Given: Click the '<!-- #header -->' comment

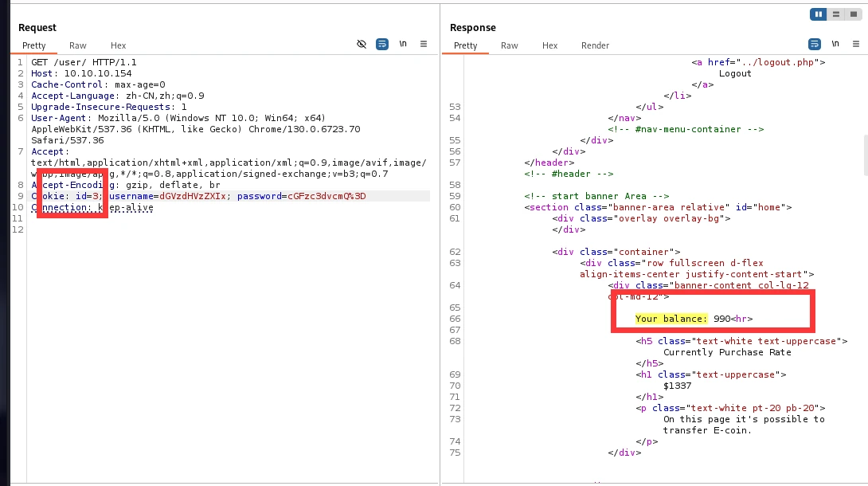Looking at the screenshot, I should pyautogui.click(x=569, y=173).
